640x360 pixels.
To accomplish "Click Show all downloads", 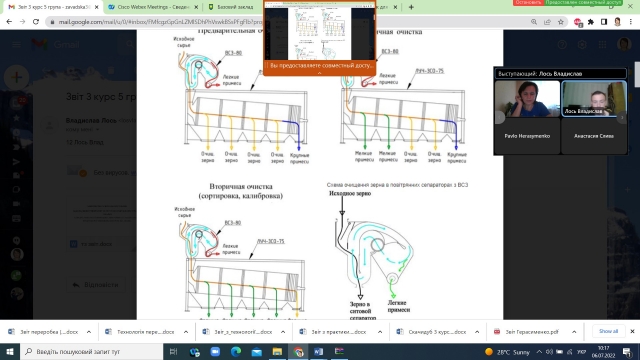I will (x=608, y=331).
